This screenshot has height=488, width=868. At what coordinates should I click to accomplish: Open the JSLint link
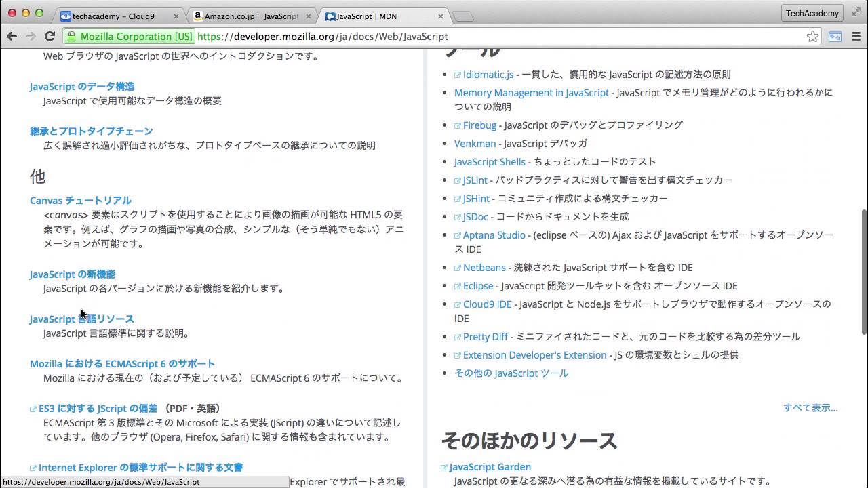click(x=475, y=180)
